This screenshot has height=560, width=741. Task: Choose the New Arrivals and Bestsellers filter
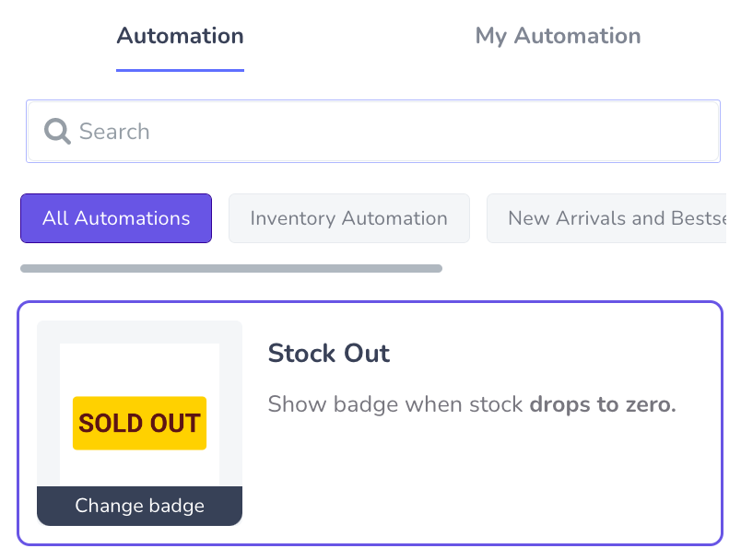point(606,218)
